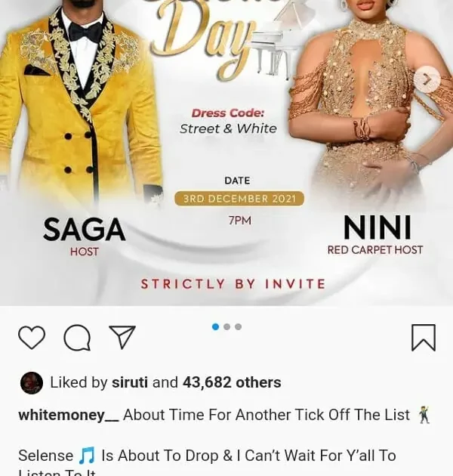The height and width of the screenshot is (476, 453).
Task: Share post using paper plane icon
Action: (122, 337)
